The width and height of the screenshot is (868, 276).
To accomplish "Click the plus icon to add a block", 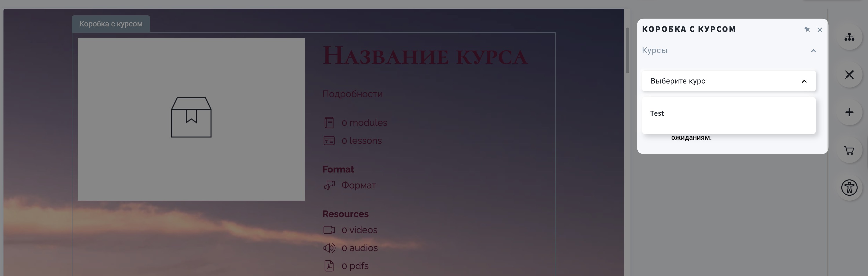I will click(849, 112).
